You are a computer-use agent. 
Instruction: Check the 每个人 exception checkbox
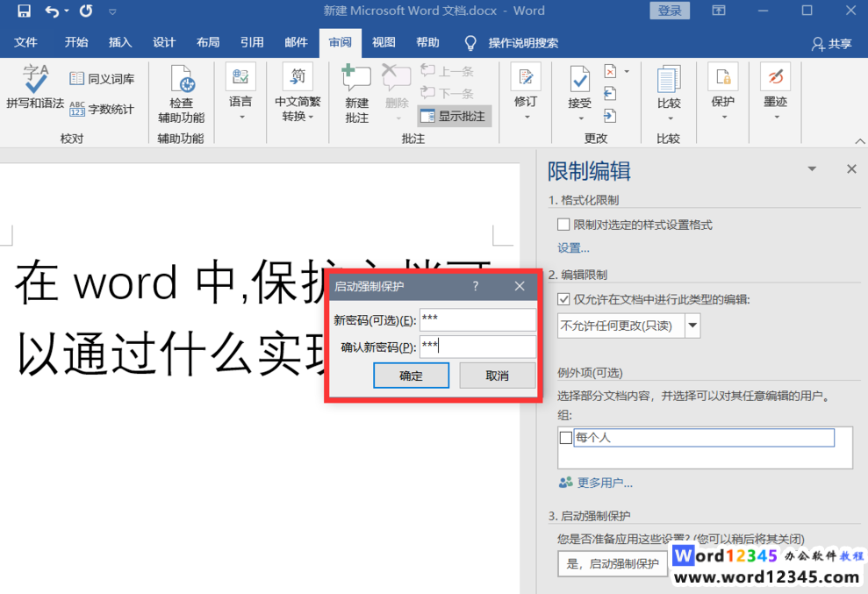click(566, 437)
